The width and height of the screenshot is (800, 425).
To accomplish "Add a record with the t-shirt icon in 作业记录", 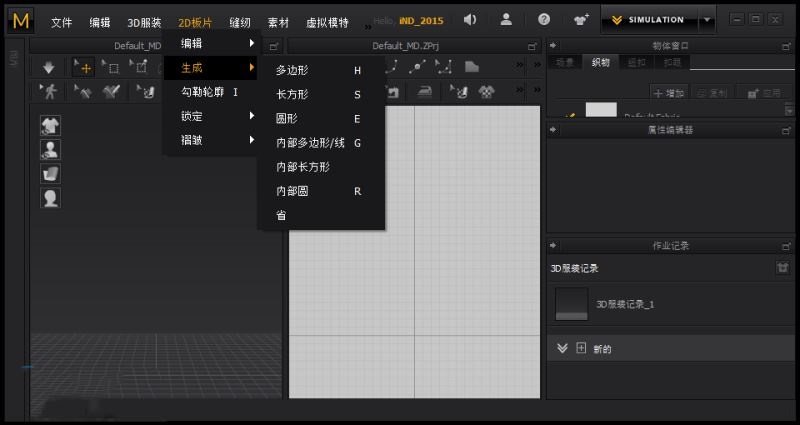I will 782,268.
